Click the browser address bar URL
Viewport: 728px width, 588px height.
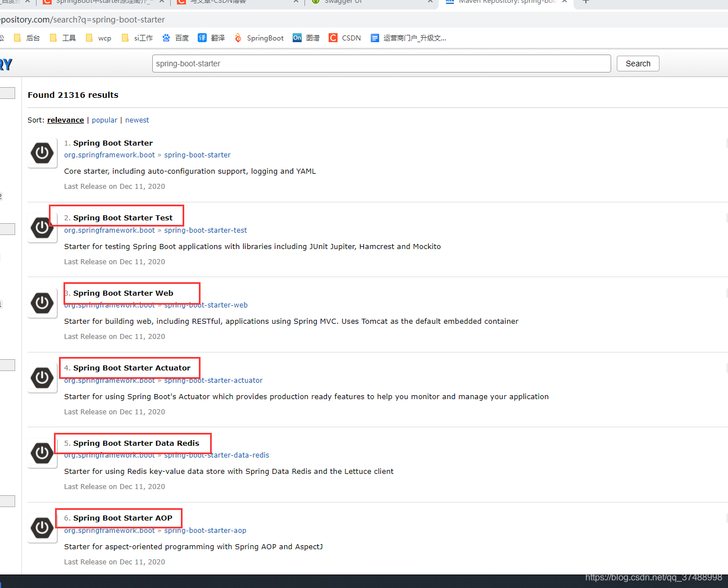[x=82, y=20]
